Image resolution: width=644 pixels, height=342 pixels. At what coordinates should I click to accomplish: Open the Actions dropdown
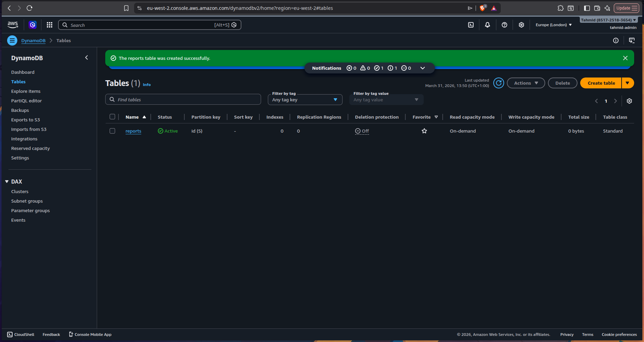(526, 83)
